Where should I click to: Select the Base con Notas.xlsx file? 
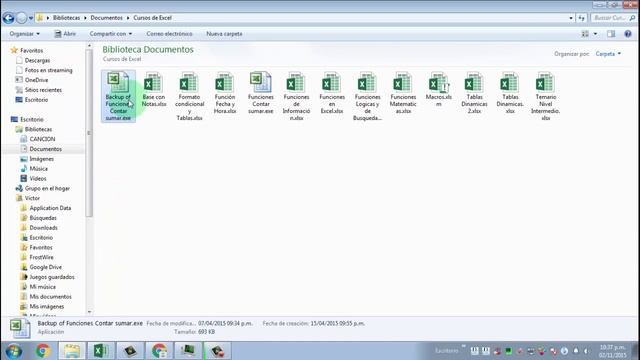click(153, 90)
